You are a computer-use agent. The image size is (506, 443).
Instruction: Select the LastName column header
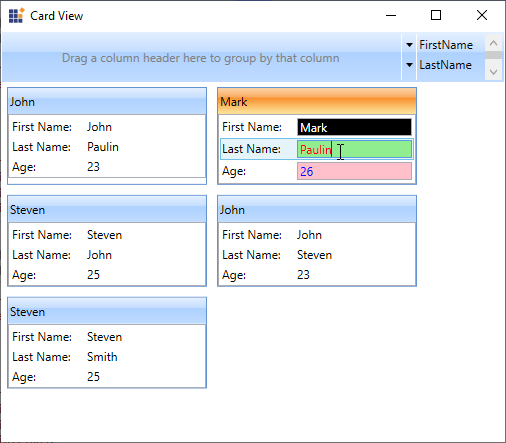tap(445, 65)
